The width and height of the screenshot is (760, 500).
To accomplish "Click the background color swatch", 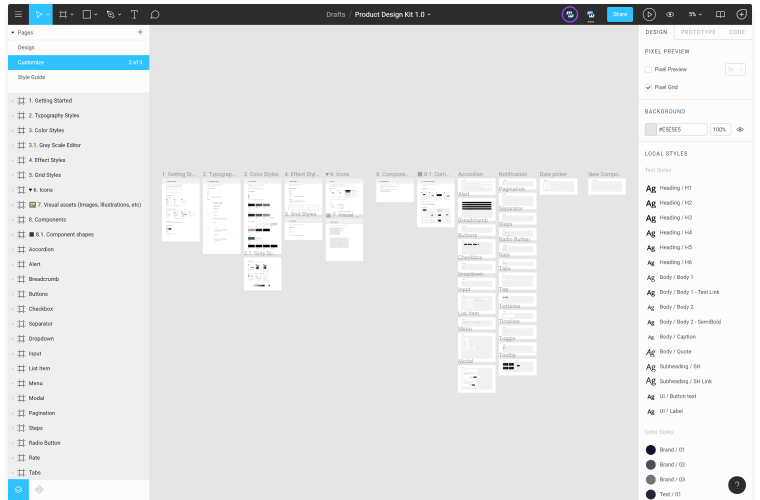I will coord(650,129).
